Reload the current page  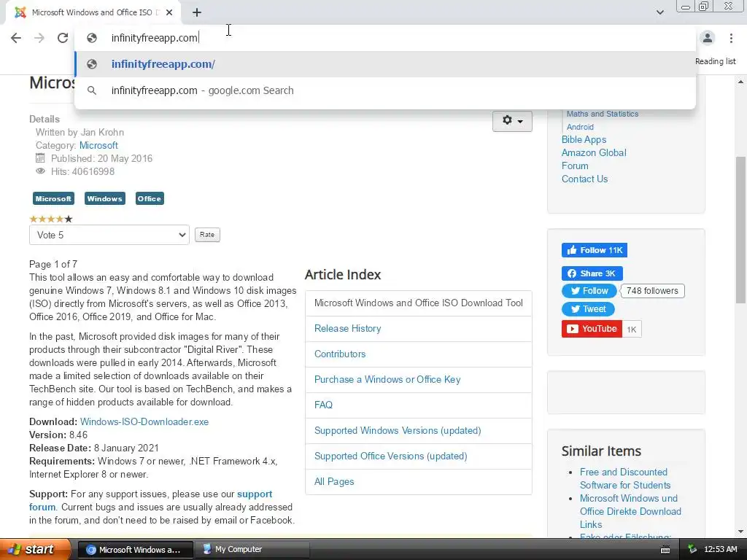point(63,38)
